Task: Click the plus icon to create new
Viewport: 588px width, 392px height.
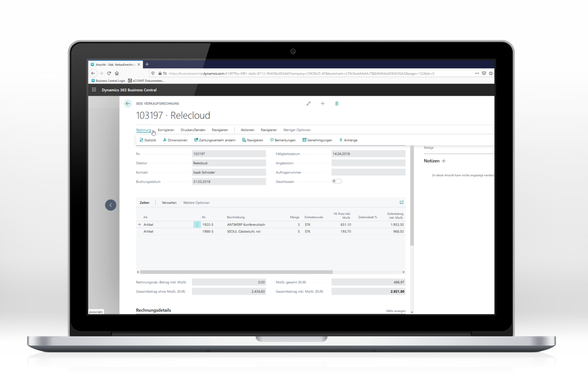Action: [x=323, y=103]
